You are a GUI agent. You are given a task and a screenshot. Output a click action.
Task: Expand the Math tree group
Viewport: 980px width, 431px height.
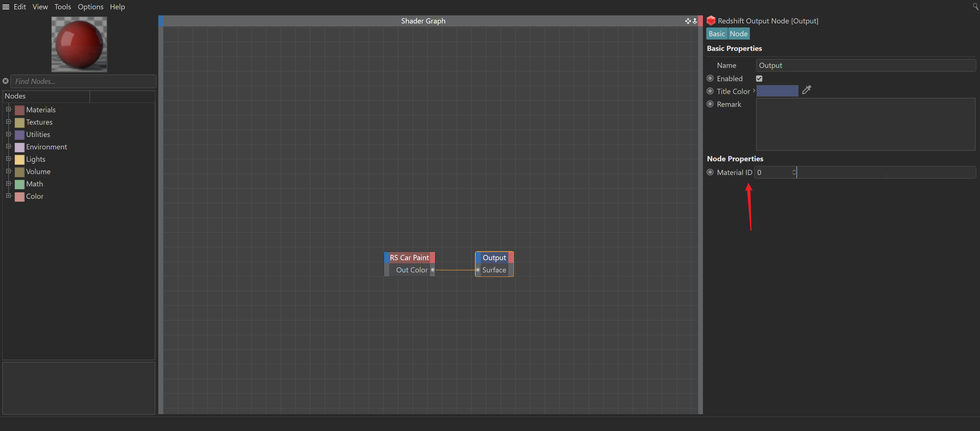pos(8,183)
